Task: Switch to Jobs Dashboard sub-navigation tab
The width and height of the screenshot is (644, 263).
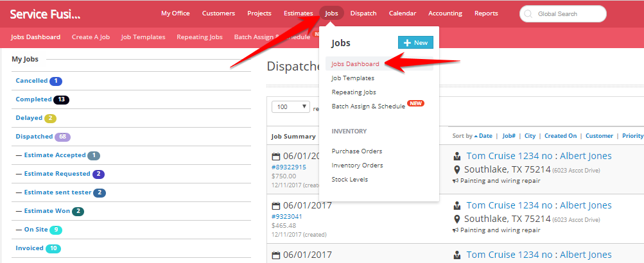Action: point(36,37)
